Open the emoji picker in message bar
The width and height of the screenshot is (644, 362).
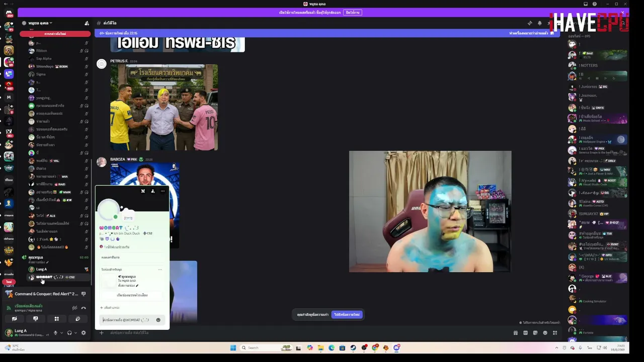pyautogui.click(x=545, y=333)
